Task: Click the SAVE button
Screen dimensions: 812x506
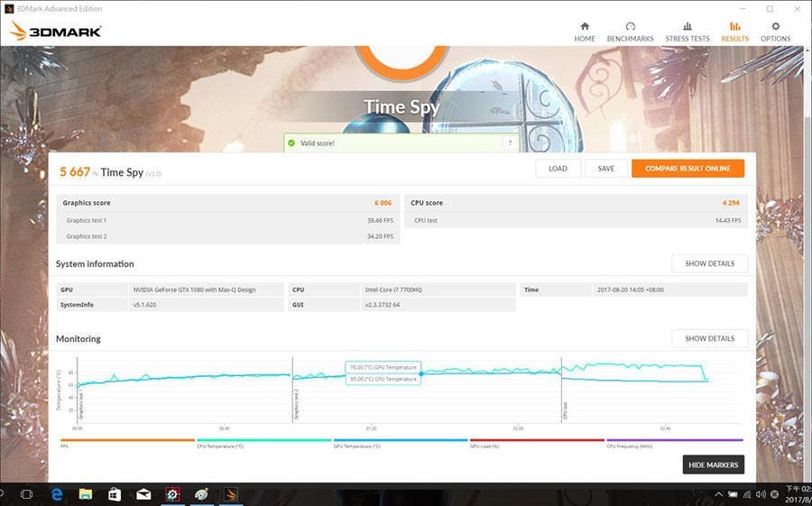Action: coord(606,169)
